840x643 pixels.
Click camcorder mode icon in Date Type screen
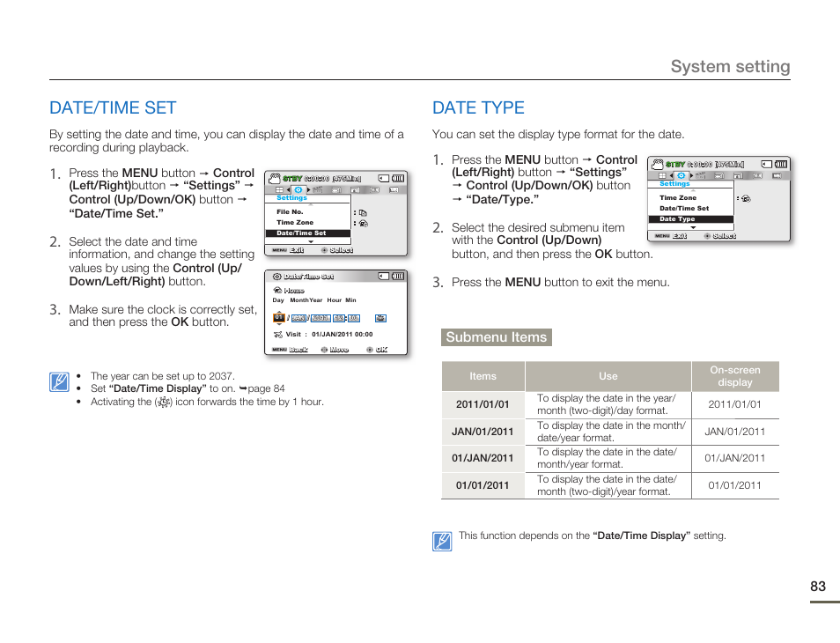click(x=658, y=164)
